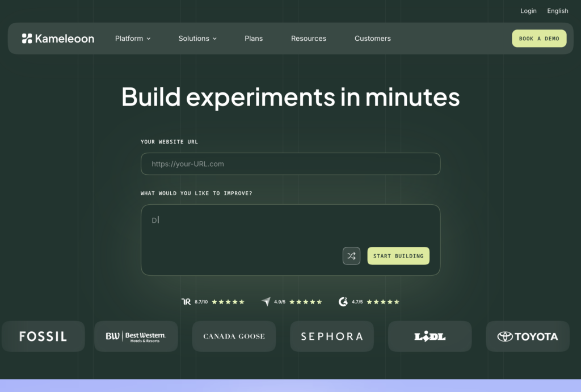This screenshot has width=581, height=392.
Task: Select the Toyota logo card
Action: tap(528, 336)
